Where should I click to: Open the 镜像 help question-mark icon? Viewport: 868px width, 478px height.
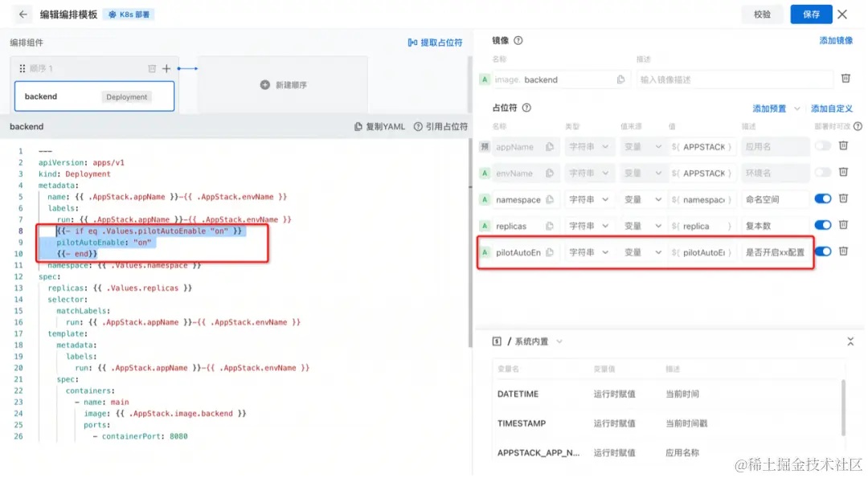click(x=517, y=39)
